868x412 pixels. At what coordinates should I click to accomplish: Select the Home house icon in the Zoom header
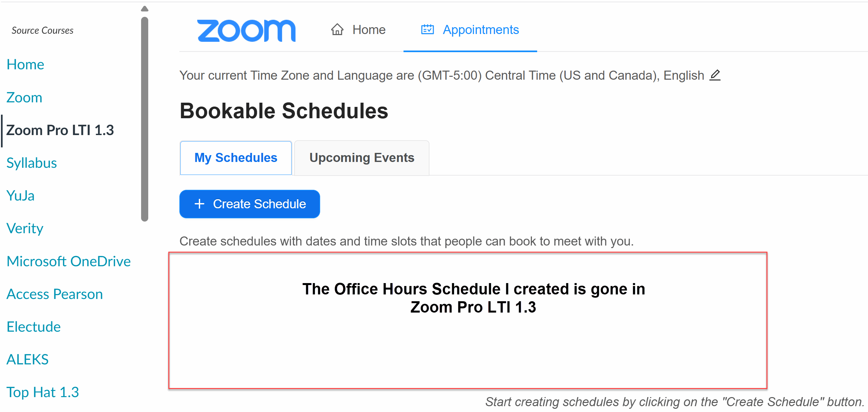point(337,29)
